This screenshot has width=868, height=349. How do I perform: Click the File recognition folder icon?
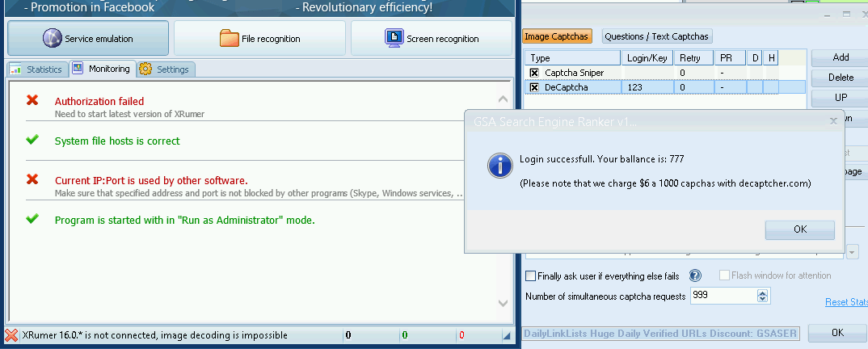pos(230,38)
